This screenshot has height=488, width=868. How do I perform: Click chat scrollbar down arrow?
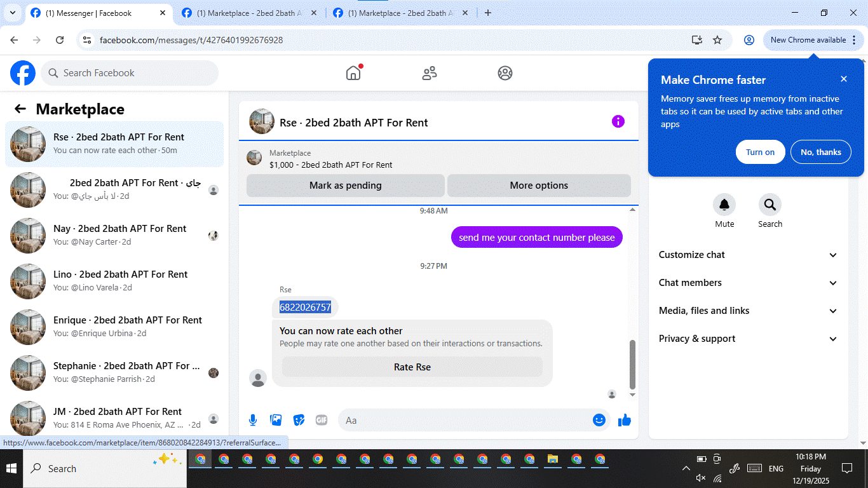pos(632,395)
